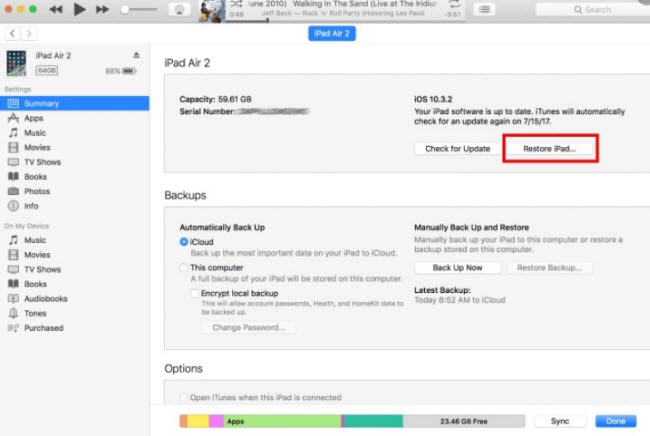
Task: Open Summary in Settings sidebar
Action: coord(75,103)
